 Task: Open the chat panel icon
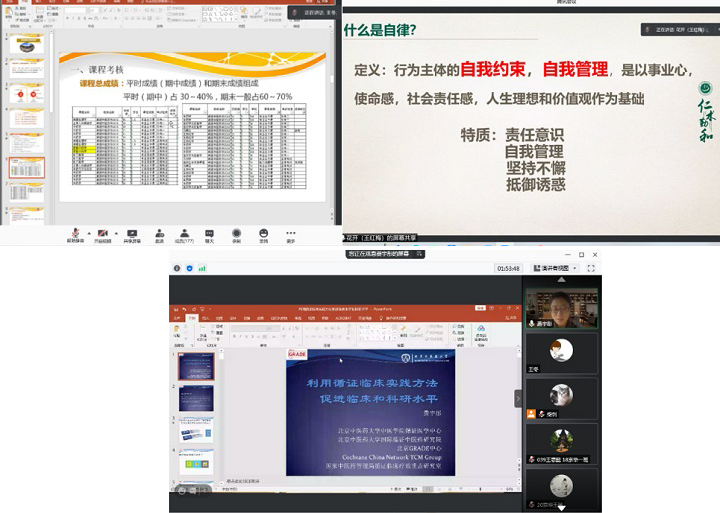[210, 233]
